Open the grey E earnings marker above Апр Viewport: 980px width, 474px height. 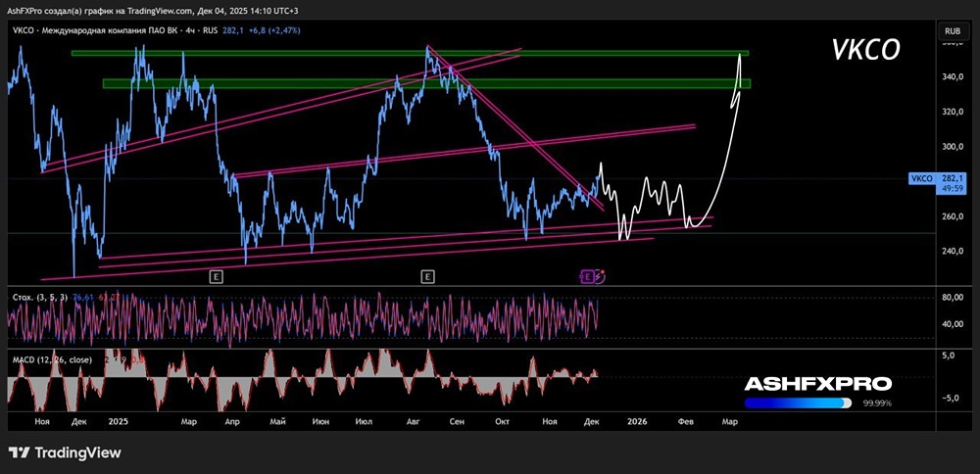point(219,276)
